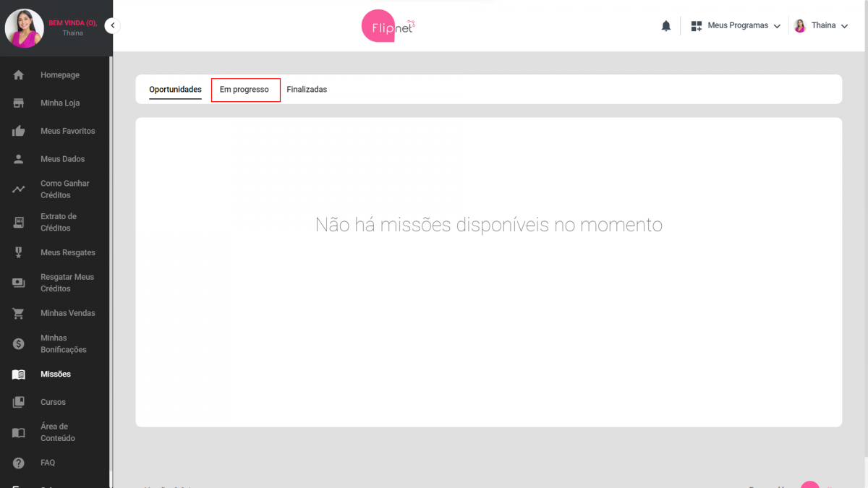Image resolution: width=868 pixels, height=488 pixels.
Task: Click Thaina's profile picture
Action: pyautogui.click(x=24, y=29)
